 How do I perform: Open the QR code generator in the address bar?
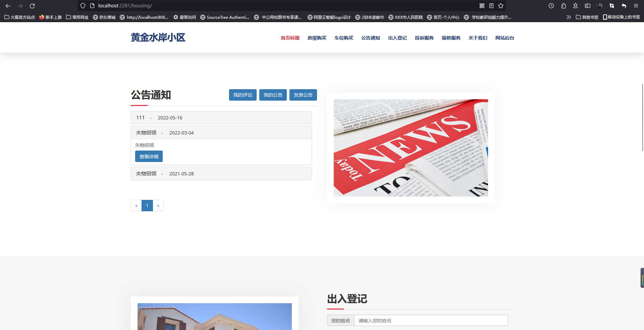tap(482, 6)
